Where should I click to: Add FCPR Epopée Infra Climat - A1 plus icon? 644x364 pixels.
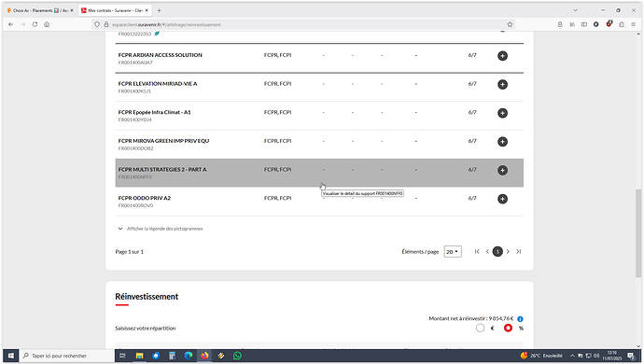point(502,113)
